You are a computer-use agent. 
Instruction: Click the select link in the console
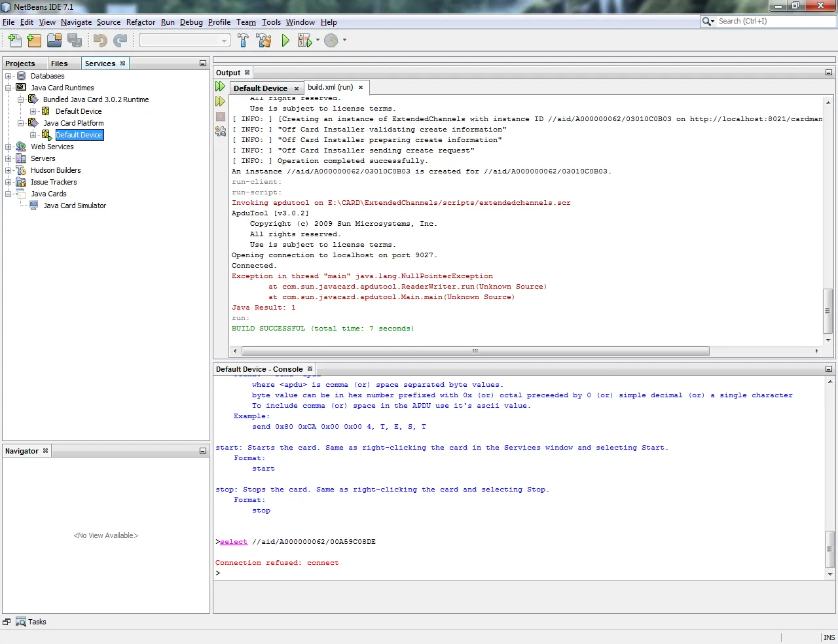(234, 542)
